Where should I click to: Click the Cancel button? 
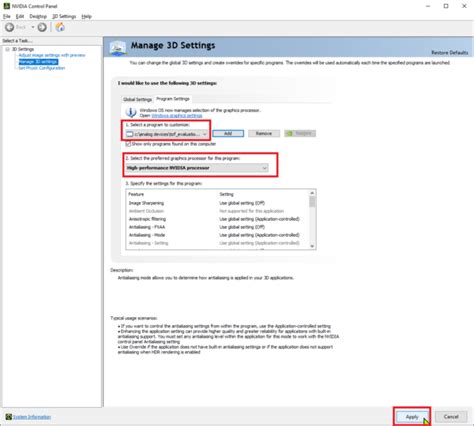tap(451, 417)
